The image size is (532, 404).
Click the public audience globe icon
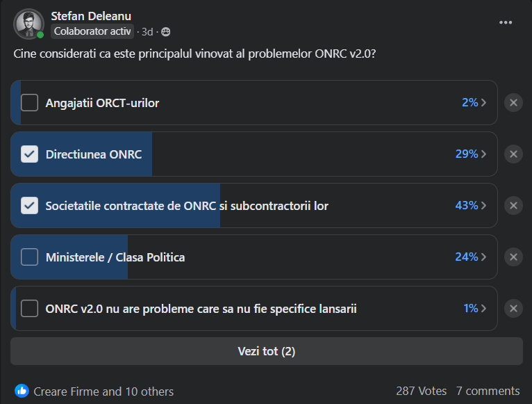(x=165, y=32)
